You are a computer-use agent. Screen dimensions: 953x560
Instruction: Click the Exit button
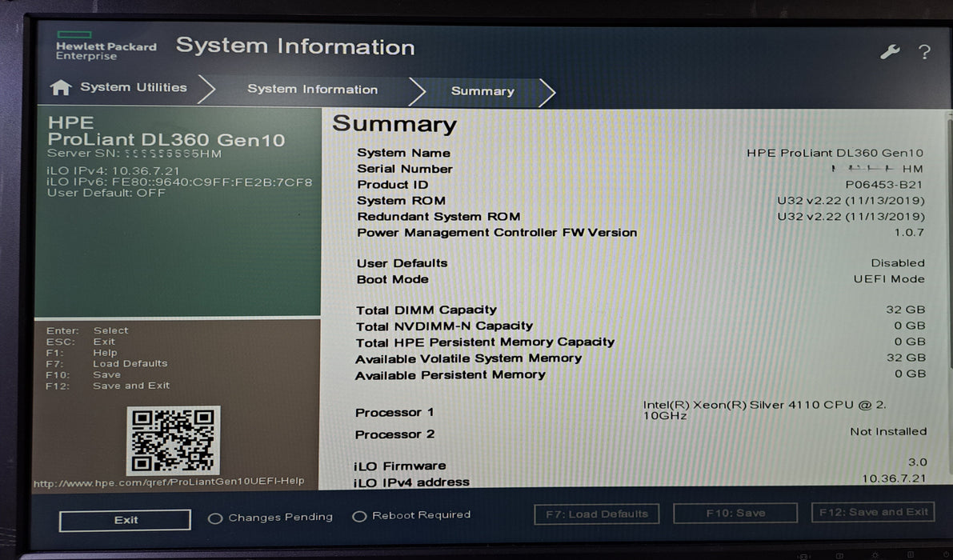[x=125, y=520]
